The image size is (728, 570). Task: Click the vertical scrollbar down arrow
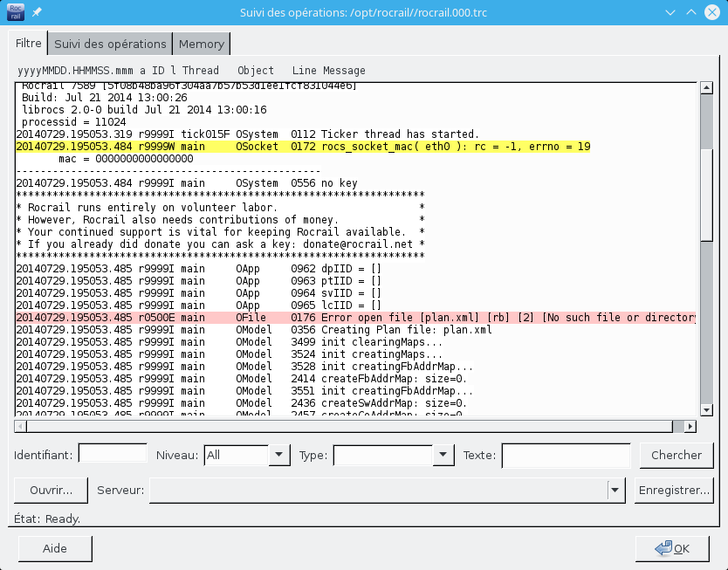pos(705,410)
